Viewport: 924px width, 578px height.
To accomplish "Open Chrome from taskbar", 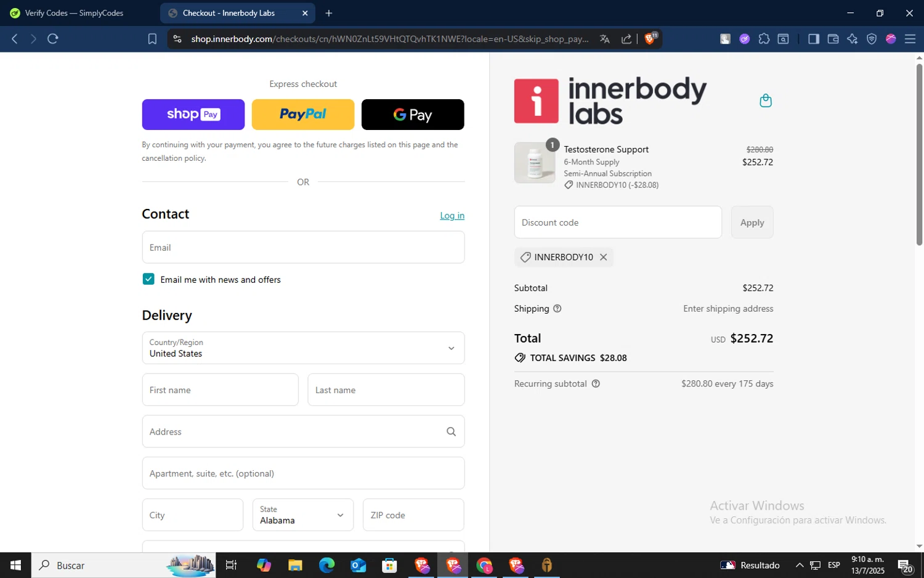I will [x=484, y=565].
